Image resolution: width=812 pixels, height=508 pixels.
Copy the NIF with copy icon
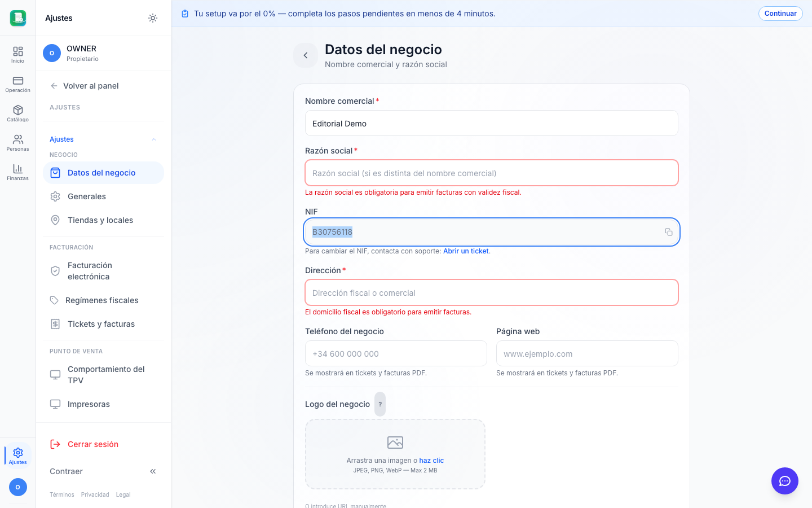pyautogui.click(x=669, y=232)
